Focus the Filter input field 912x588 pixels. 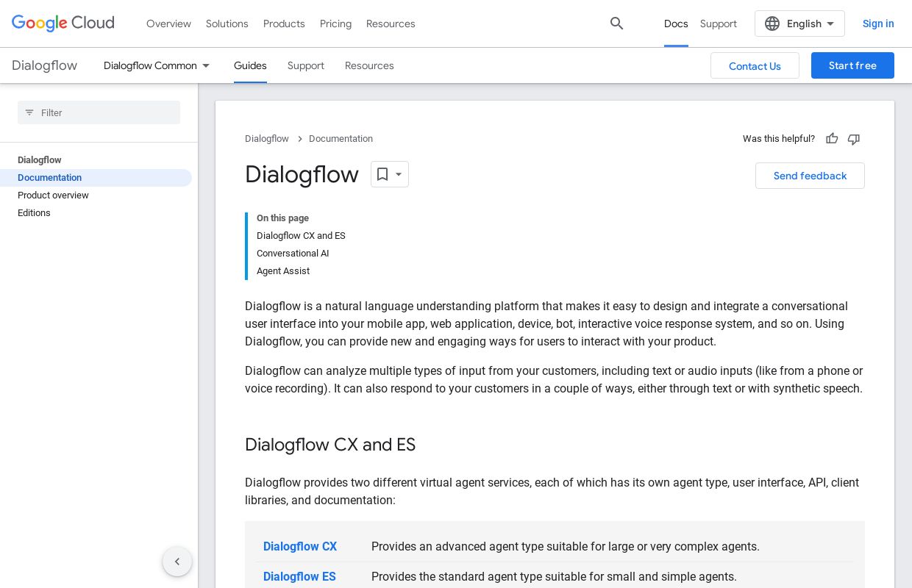pyautogui.click(x=99, y=112)
